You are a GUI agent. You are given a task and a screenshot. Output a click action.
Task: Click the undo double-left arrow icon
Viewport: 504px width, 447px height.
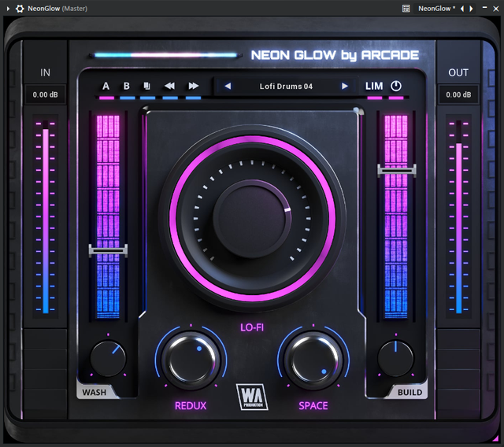169,86
